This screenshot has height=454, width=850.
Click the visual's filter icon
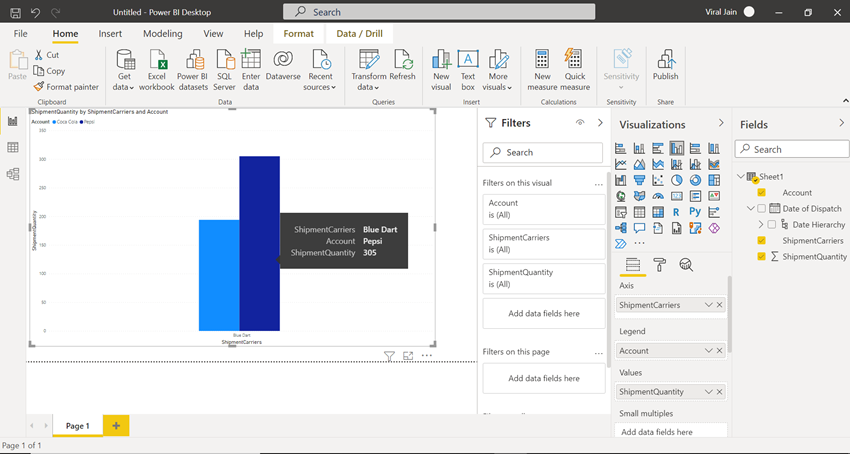[389, 356]
